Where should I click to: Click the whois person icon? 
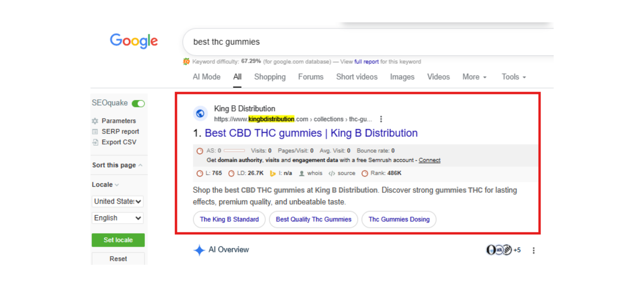tap(301, 173)
